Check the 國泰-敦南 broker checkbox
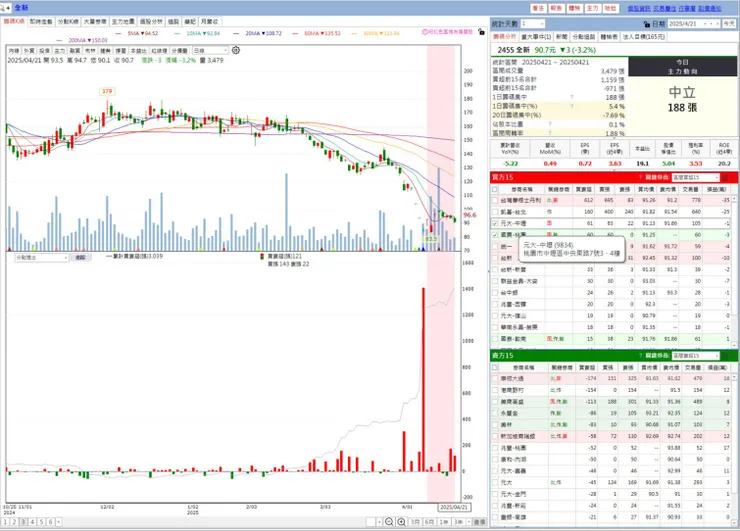 (495, 339)
